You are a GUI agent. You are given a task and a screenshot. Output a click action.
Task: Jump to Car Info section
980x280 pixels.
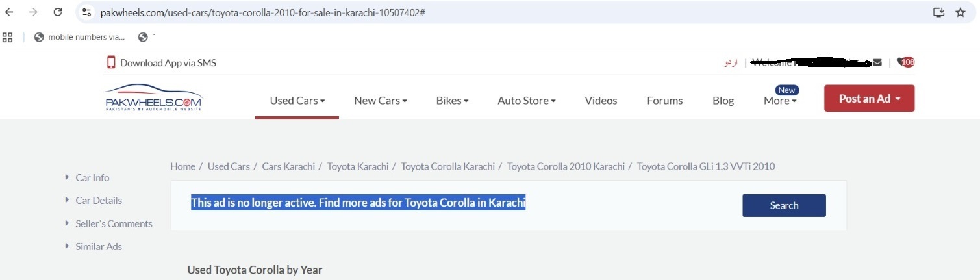[x=92, y=177]
